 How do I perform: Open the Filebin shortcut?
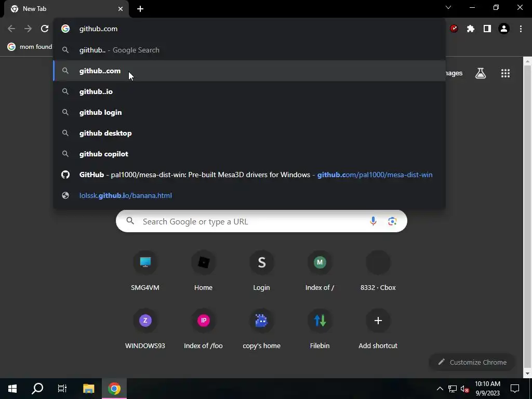[x=320, y=329]
